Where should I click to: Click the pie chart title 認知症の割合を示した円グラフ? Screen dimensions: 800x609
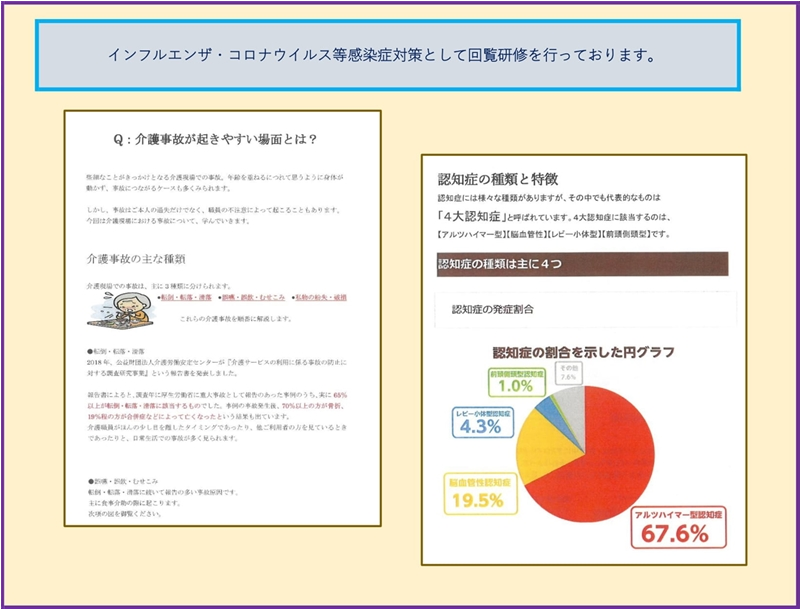point(584,352)
